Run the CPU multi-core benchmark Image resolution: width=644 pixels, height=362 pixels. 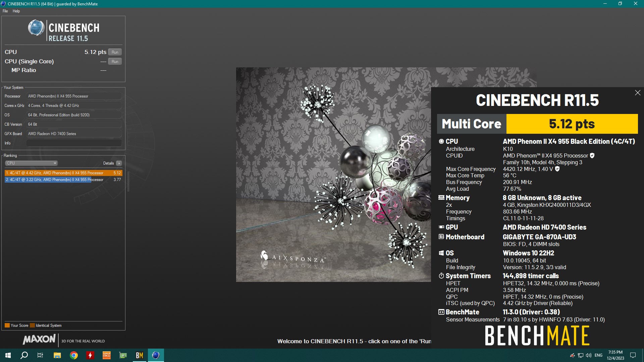coord(115,52)
